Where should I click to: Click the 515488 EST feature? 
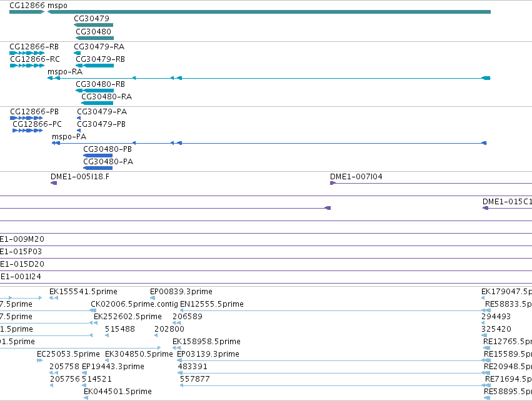107,335
